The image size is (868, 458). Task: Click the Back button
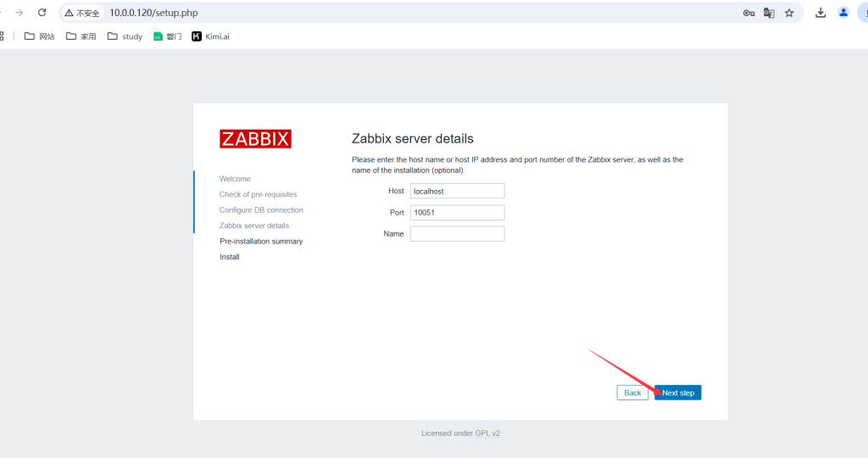[632, 393]
